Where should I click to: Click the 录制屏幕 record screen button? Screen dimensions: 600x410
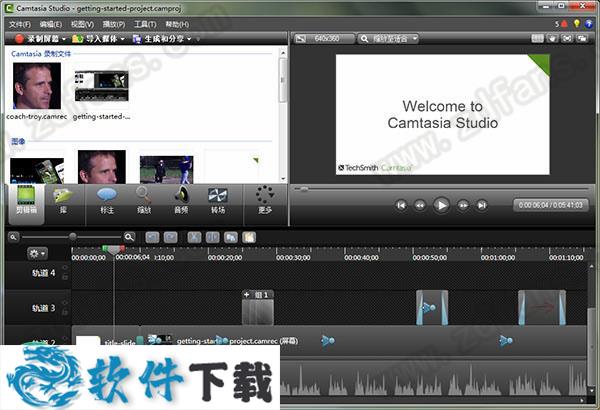pos(37,39)
